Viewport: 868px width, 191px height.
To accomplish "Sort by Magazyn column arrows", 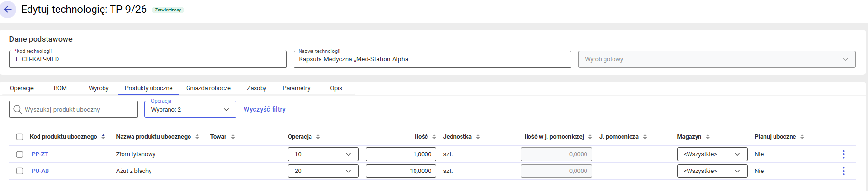I will point(708,137).
